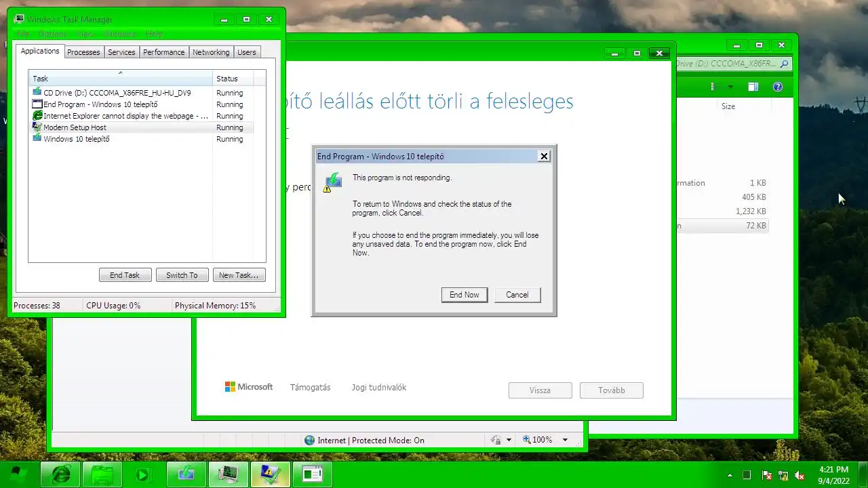The width and height of the screenshot is (868, 488).
Task: Select the Modern Setup Host task
Action: [141, 127]
